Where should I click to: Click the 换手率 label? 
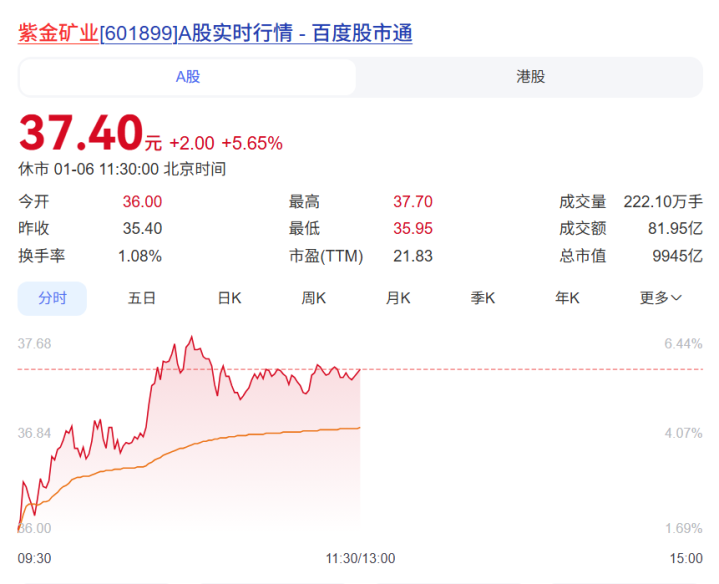point(41,256)
